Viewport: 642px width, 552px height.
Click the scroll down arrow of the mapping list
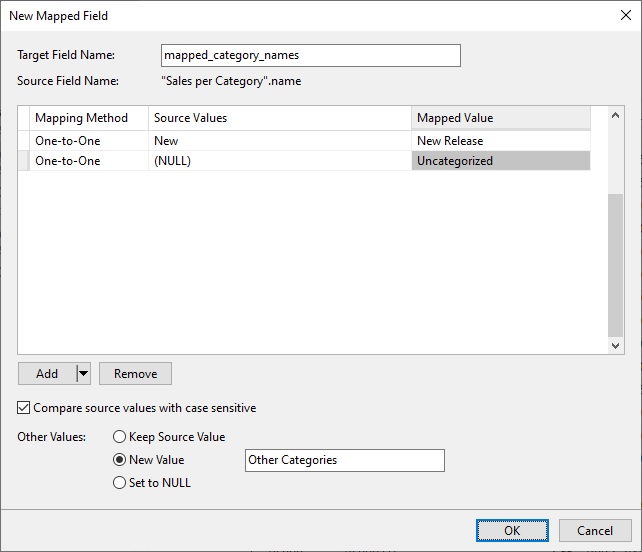coord(615,346)
